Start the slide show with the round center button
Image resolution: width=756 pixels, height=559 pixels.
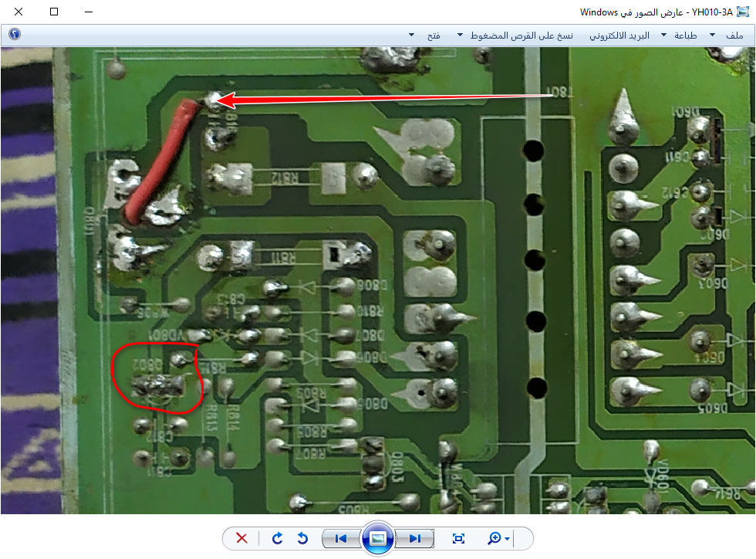(x=377, y=538)
